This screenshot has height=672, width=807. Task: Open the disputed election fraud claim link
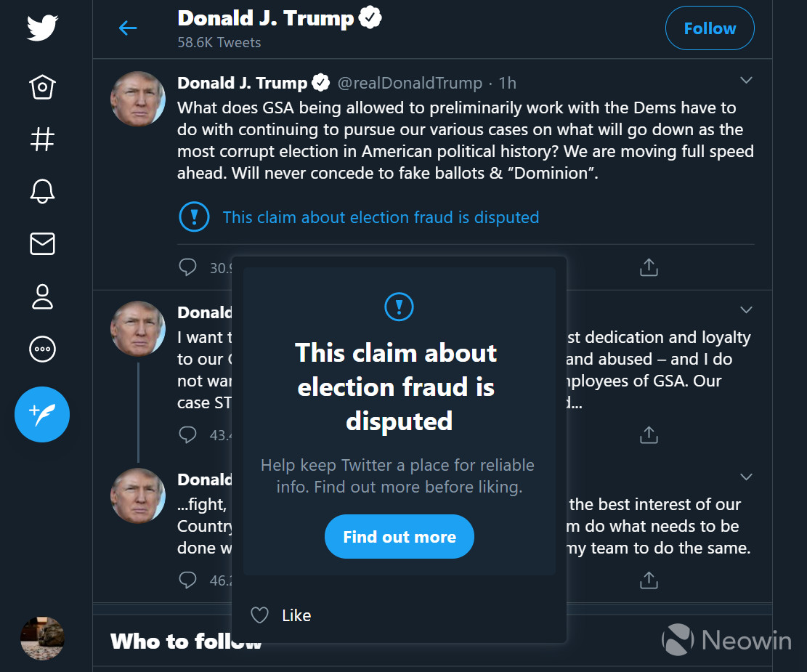[x=381, y=217]
